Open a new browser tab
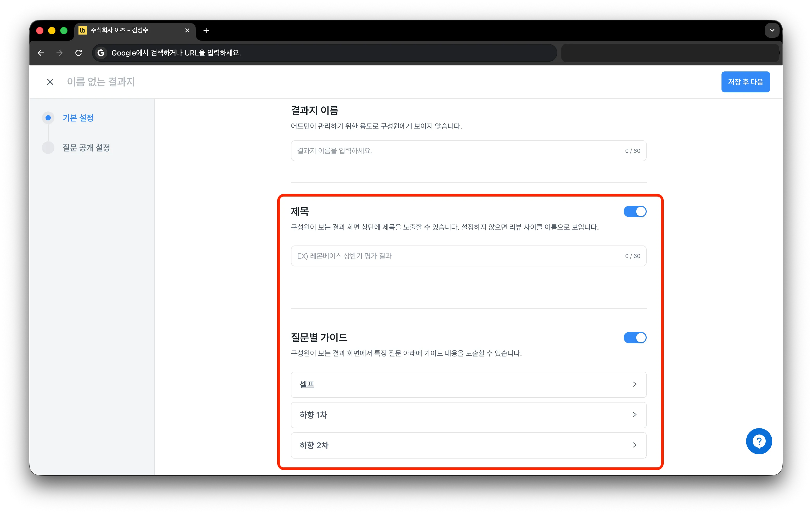The height and width of the screenshot is (514, 812). pyautogui.click(x=206, y=30)
